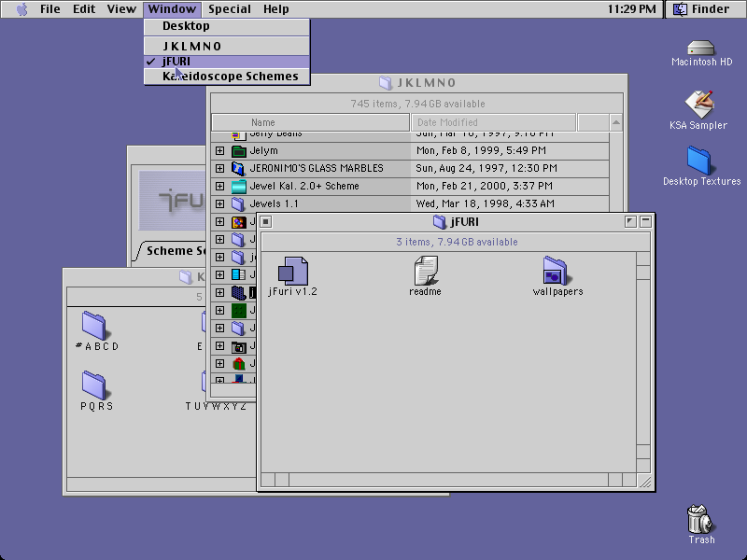The width and height of the screenshot is (747, 560).
Task: Select the checked jFURI entry in Window menu
Action: [x=227, y=62]
